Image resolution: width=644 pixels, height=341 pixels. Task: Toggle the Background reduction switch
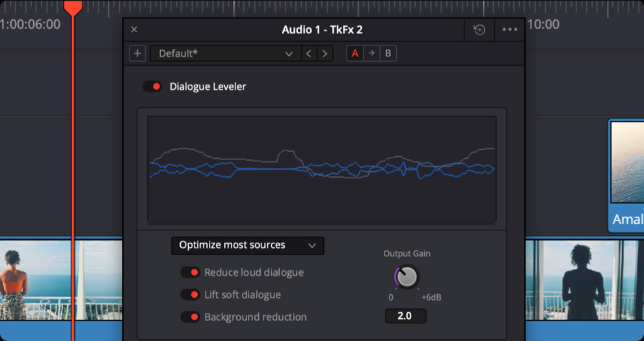click(x=190, y=317)
